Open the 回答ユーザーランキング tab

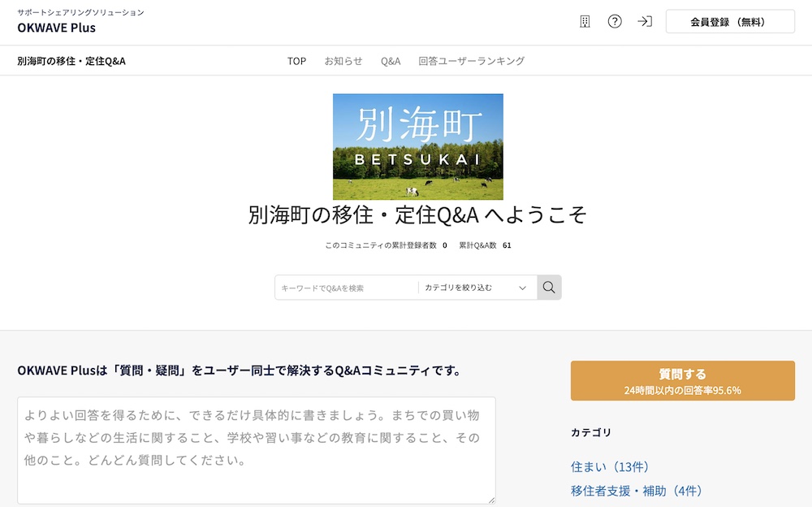click(471, 60)
